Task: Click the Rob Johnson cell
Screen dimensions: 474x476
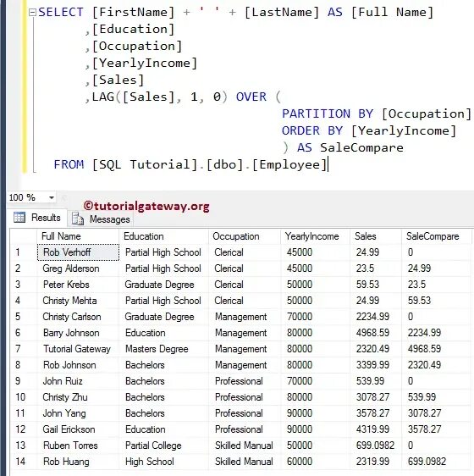Action: click(x=78, y=365)
